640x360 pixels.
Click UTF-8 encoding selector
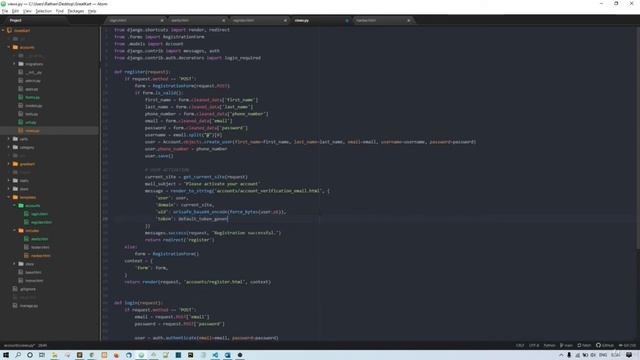click(534, 345)
